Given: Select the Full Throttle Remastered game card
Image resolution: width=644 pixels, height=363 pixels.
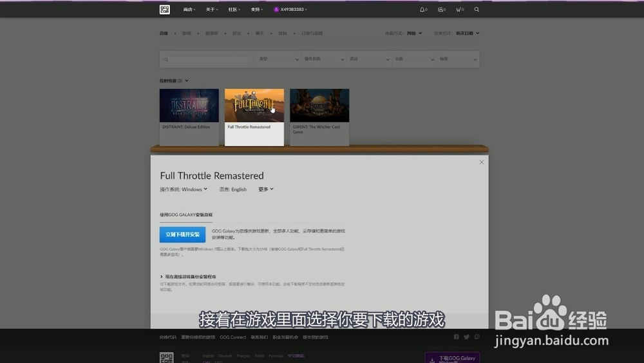Looking at the screenshot, I should coord(254,117).
